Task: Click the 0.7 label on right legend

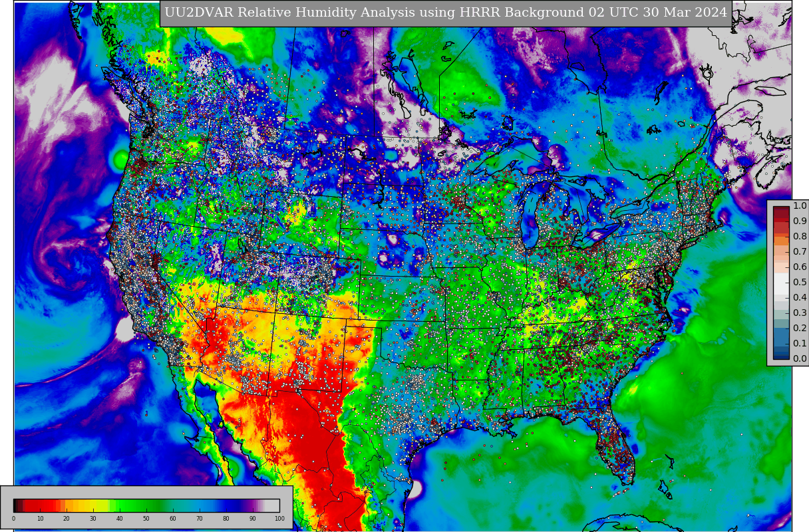Action: pyautogui.click(x=800, y=252)
